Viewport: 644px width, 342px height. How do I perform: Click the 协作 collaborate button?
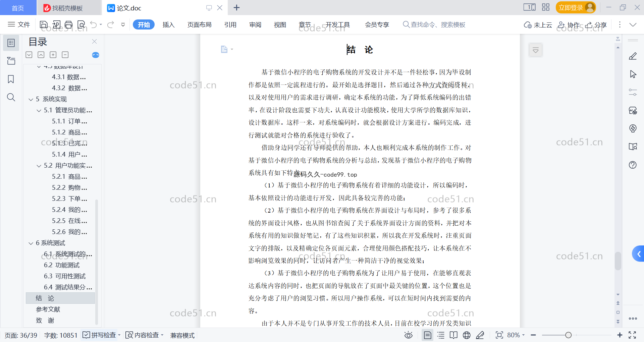pyautogui.click(x=569, y=24)
